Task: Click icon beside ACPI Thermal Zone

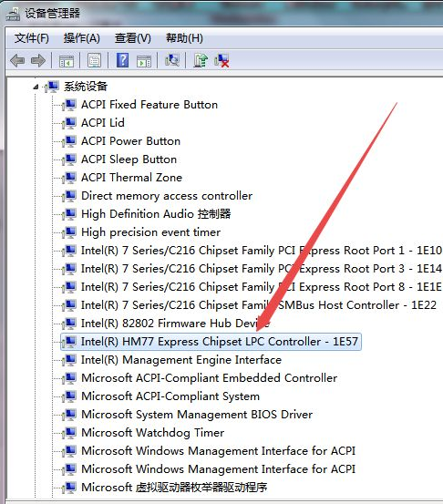Action: 69,178
